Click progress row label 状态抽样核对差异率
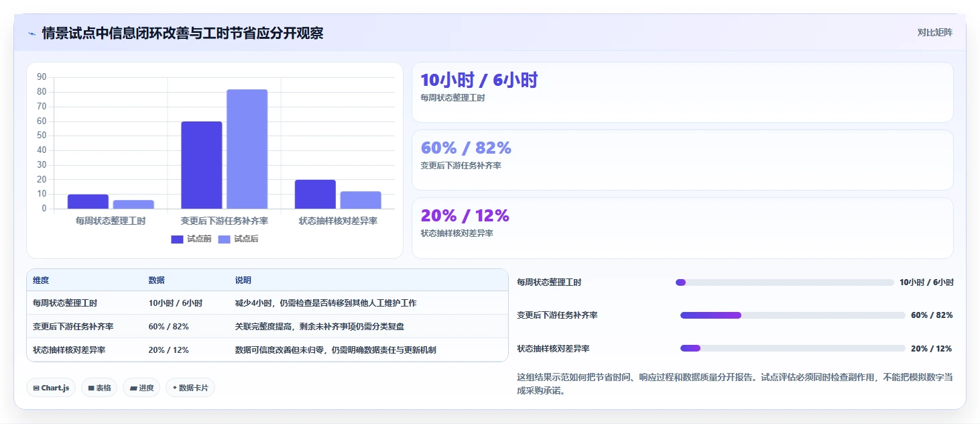980x424 pixels. point(554,349)
